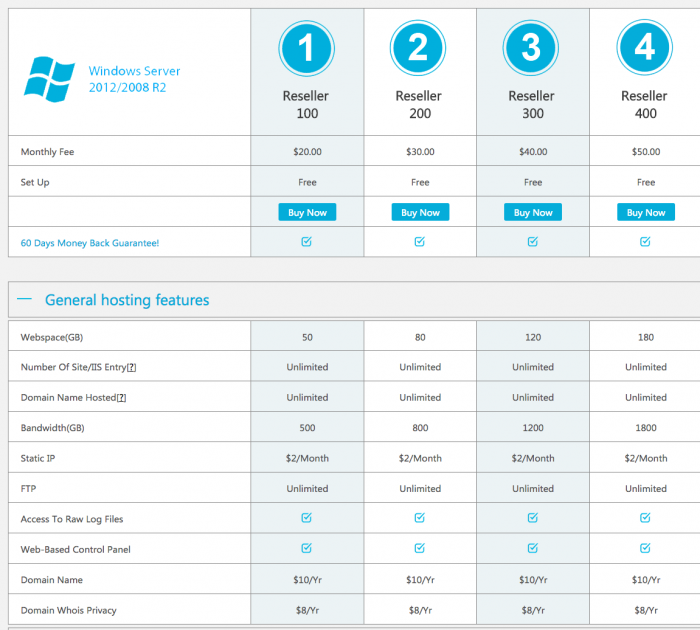Click the Bandwidth(GB) row label
This screenshot has height=630, width=700.
[x=52, y=428]
